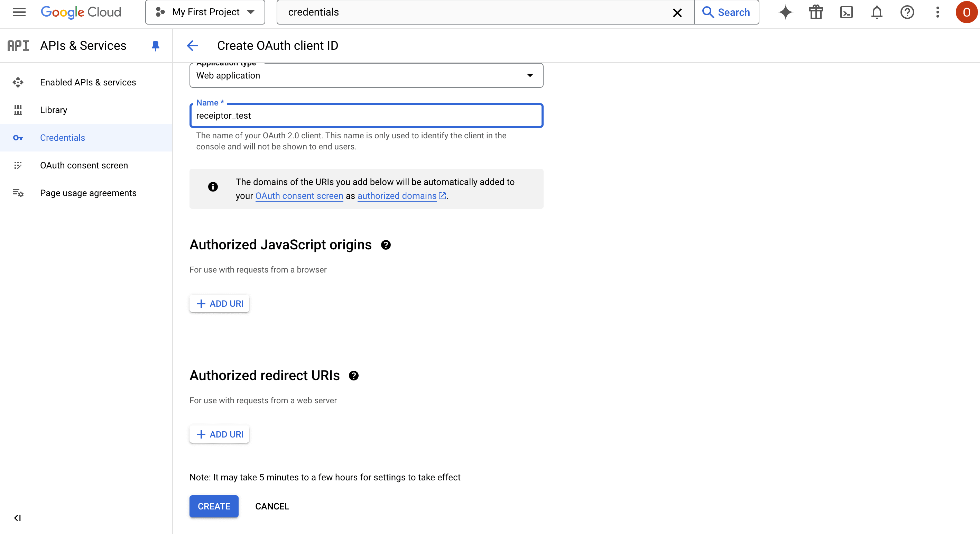980x534 pixels.
Task: Open the more options vertical dots menu
Action: pyautogui.click(x=938, y=12)
